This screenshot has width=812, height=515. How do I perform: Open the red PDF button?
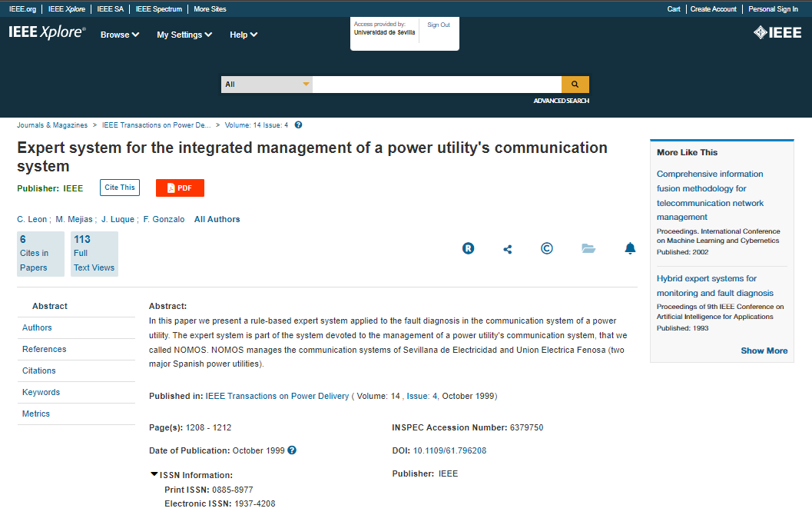pos(180,188)
